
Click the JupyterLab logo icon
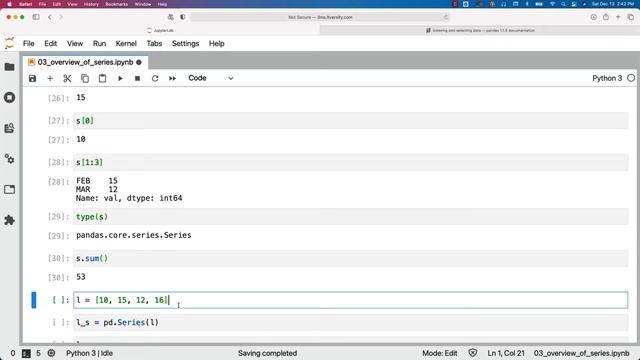click(x=9, y=43)
